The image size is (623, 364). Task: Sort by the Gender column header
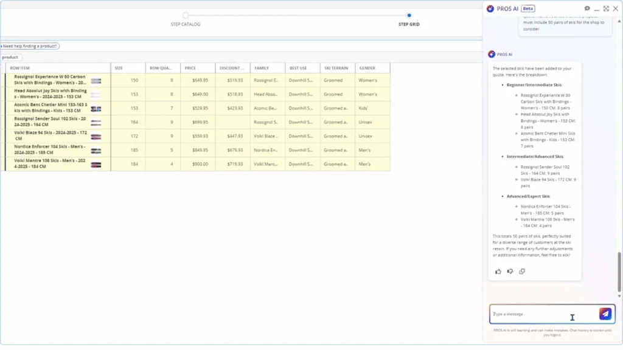click(373, 68)
